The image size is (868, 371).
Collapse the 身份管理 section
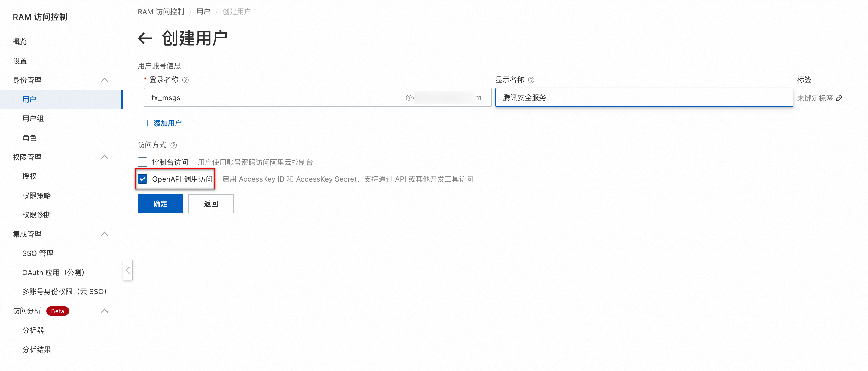[105, 80]
